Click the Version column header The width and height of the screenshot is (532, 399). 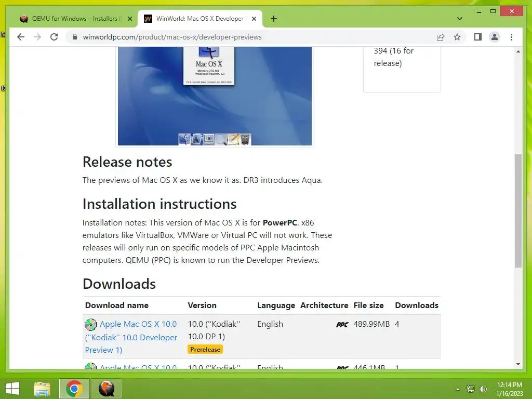[x=202, y=305]
